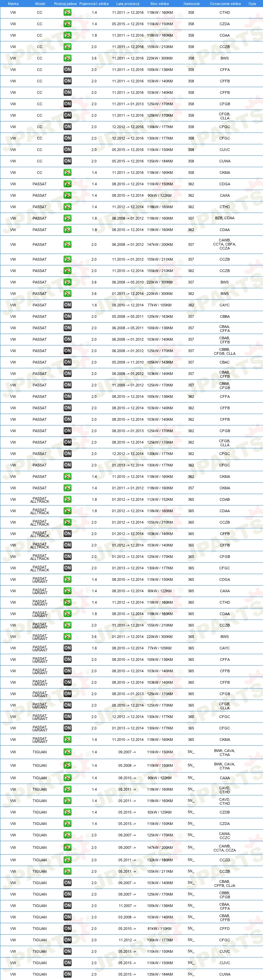
Task: Click the ON icon in CC CUVC row
Action: (x=67, y=150)
